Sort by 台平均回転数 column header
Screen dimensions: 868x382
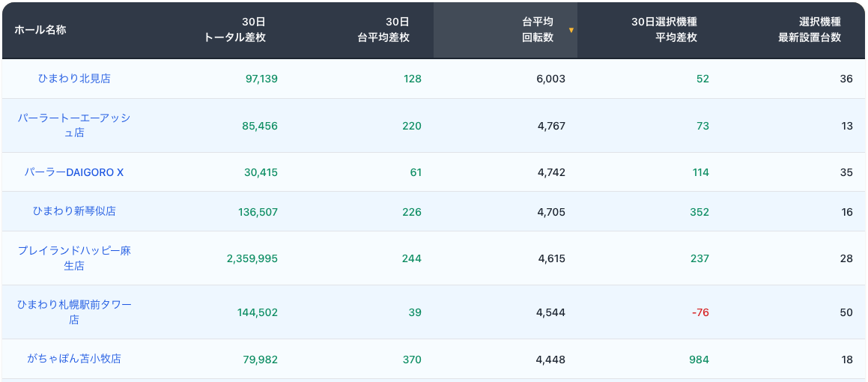pyautogui.click(x=537, y=30)
